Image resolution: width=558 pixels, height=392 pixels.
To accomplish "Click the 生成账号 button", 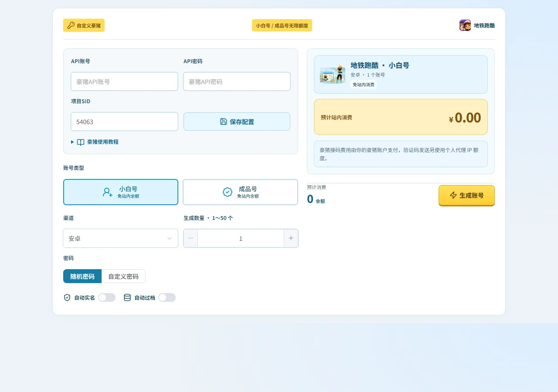I will [x=466, y=196].
